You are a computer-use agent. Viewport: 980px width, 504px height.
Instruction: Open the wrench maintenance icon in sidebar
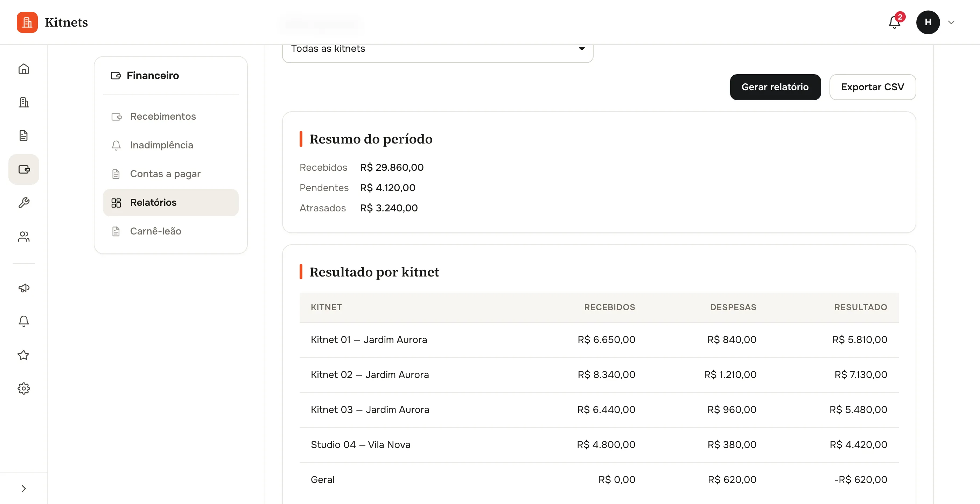coord(23,203)
